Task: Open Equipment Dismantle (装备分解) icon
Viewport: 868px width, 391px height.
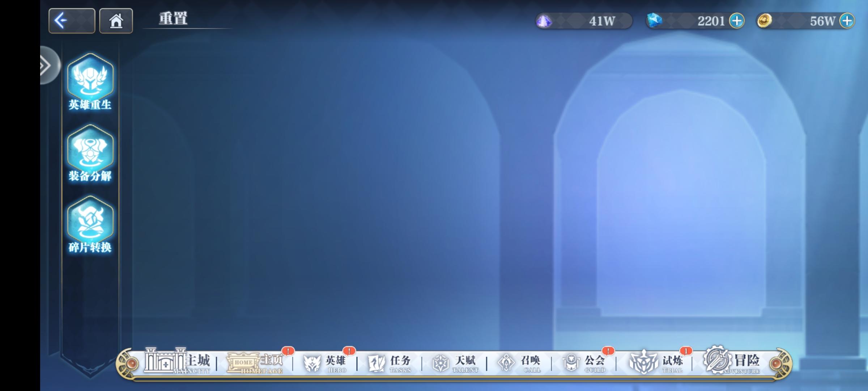Action: pyautogui.click(x=90, y=153)
